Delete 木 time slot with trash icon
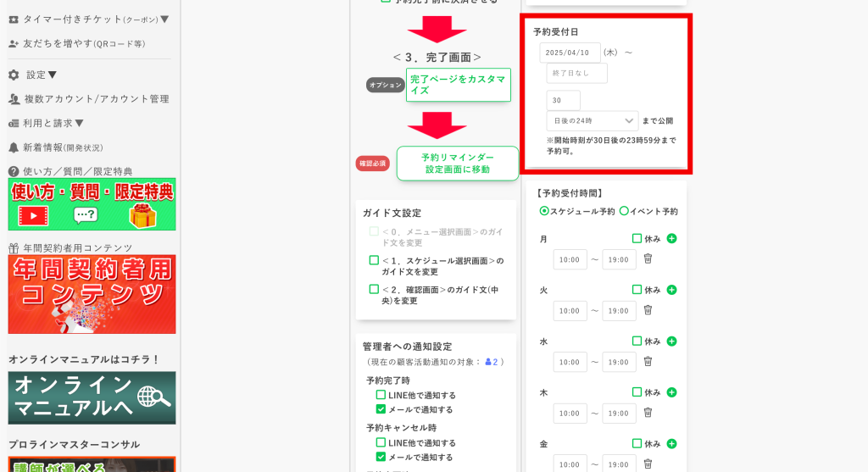Screen dimensions: 868x472 [648, 412]
